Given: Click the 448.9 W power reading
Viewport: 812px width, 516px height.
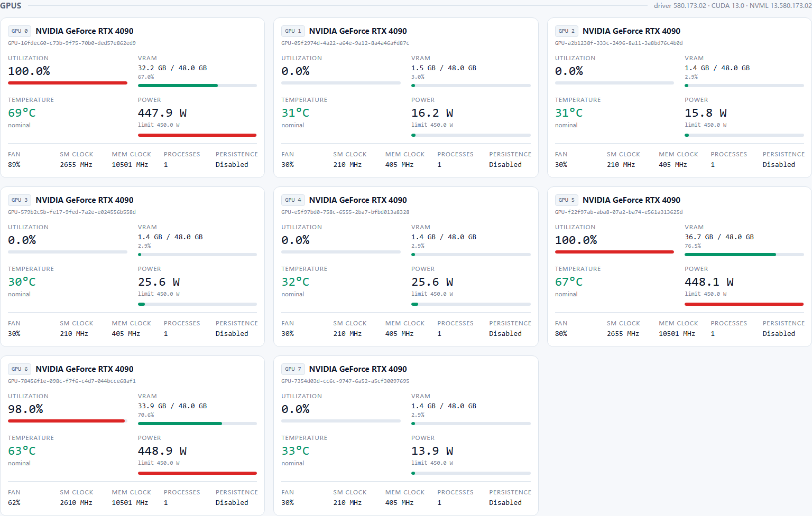Looking at the screenshot, I should (x=162, y=451).
